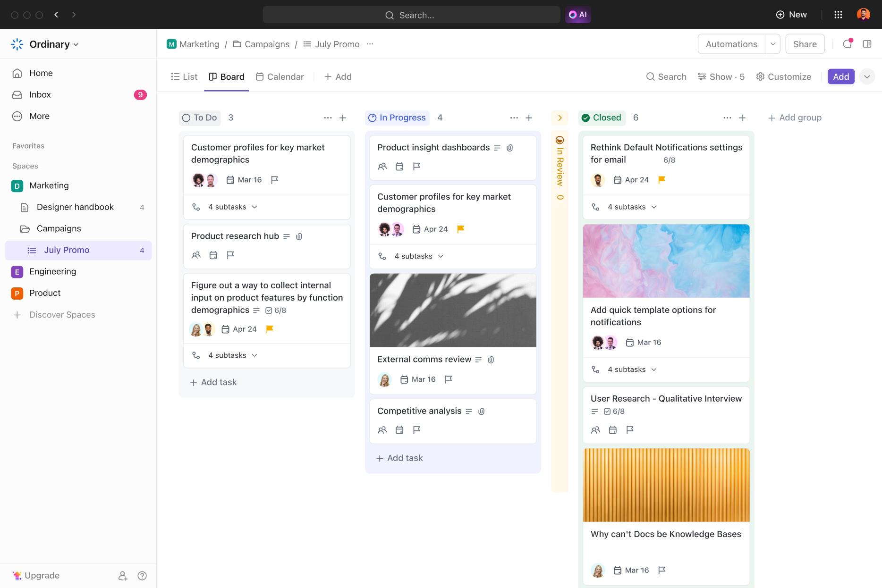Open the apps grid in the top bar
Screen dimensions: 882x588
(838, 15)
